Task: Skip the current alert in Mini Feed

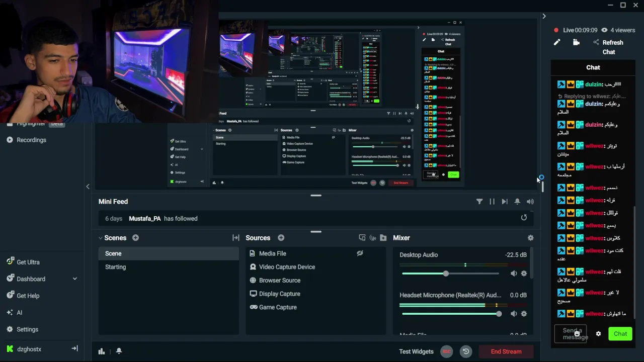Action: tap(505, 202)
